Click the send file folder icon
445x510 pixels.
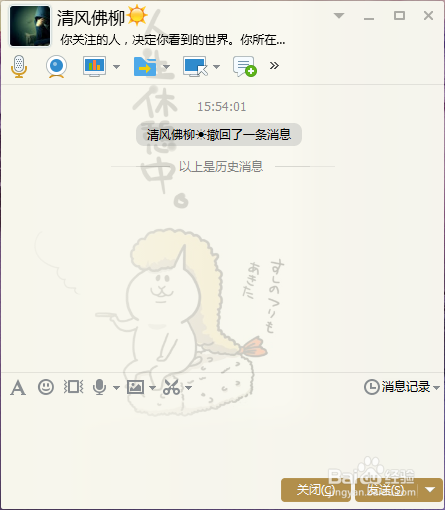[x=145, y=66]
